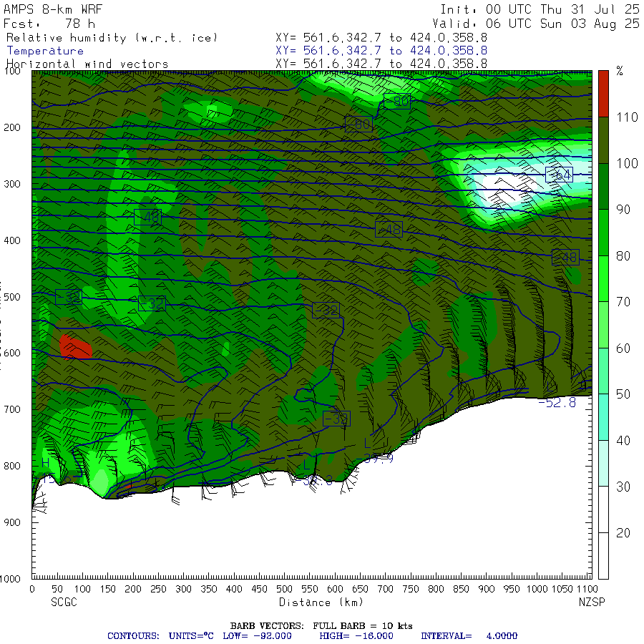Click the colorbar label '20'

click(x=623, y=533)
